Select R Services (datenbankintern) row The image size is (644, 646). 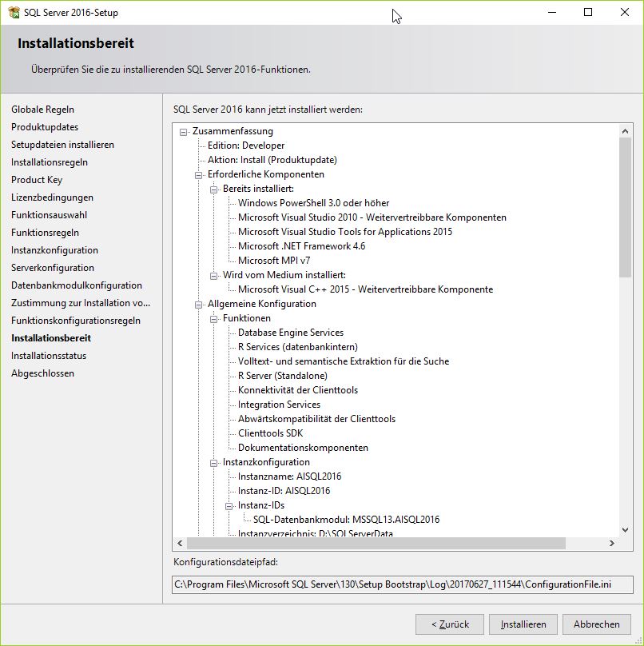[x=298, y=347]
